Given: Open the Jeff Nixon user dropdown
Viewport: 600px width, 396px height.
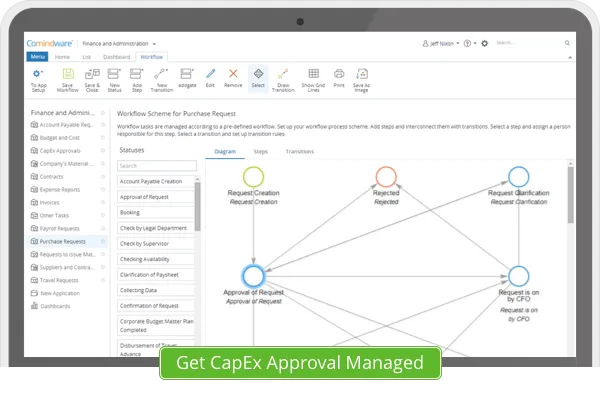Looking at the screenshot, I should 441,44.
